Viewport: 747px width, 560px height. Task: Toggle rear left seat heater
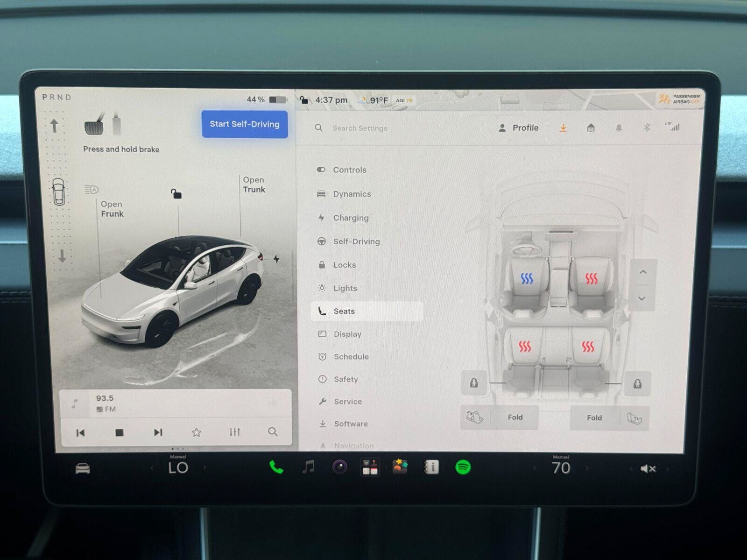point(525,347)
